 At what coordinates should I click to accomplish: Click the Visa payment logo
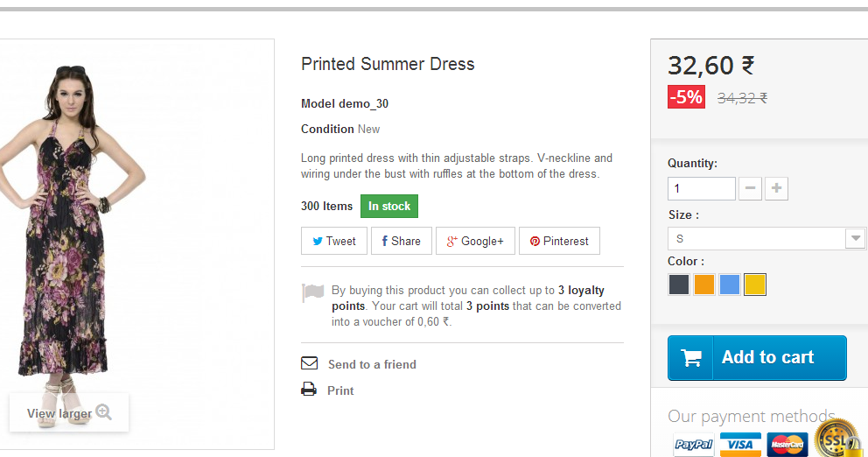(x=740, y=445)
